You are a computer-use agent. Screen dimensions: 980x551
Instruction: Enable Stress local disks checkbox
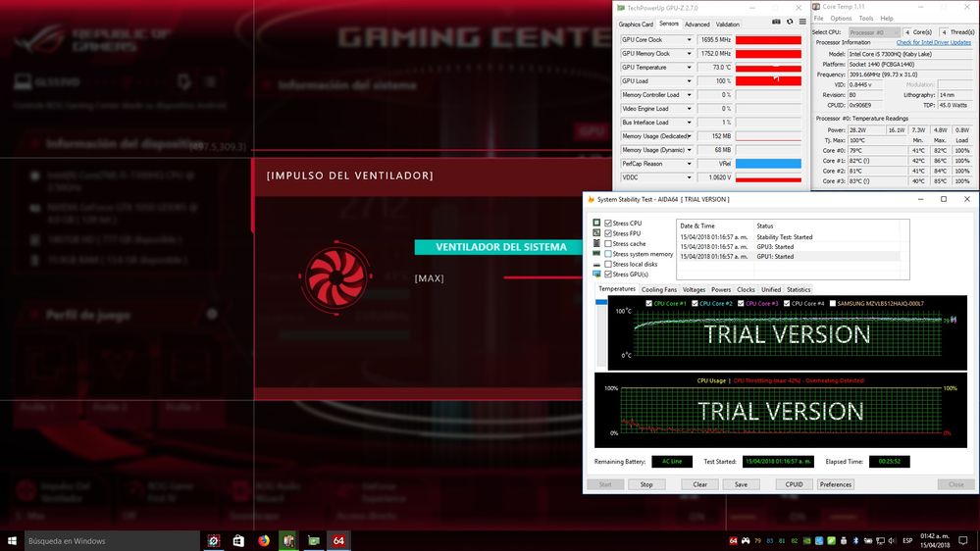pos(608,265)
